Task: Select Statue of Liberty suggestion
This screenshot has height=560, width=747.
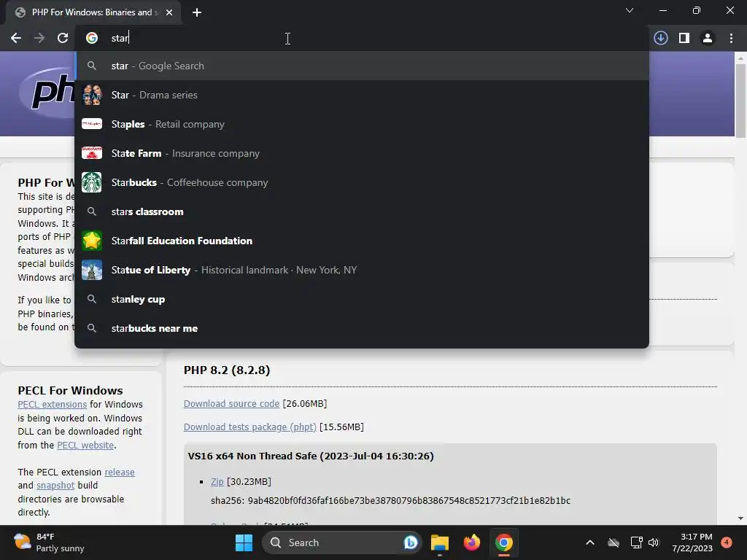Action: 362,270
